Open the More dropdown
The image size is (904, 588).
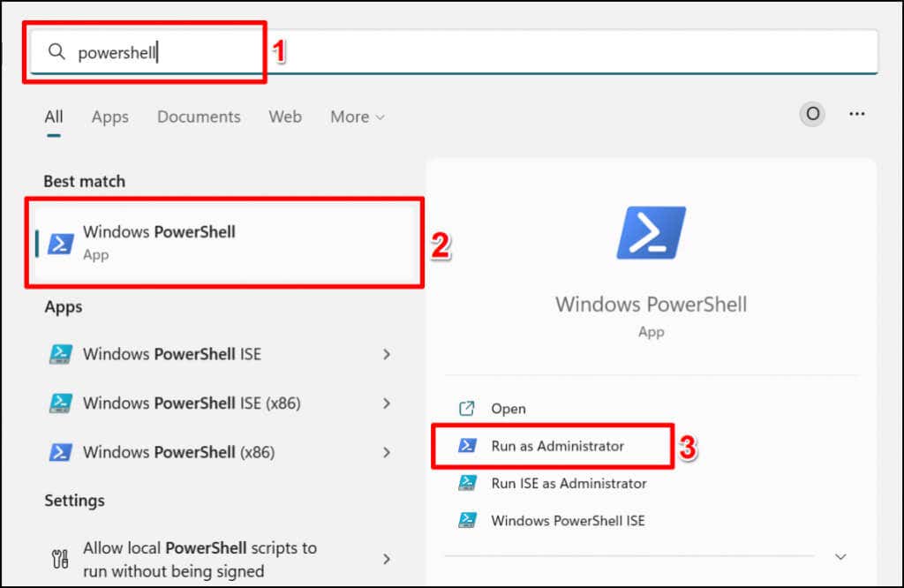[x=358, y=117]
